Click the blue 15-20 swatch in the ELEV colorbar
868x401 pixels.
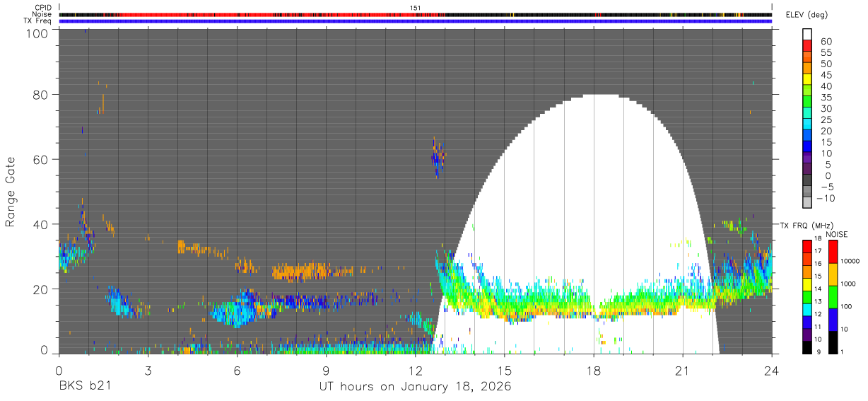pyautogui.click(x=807, y=136)
